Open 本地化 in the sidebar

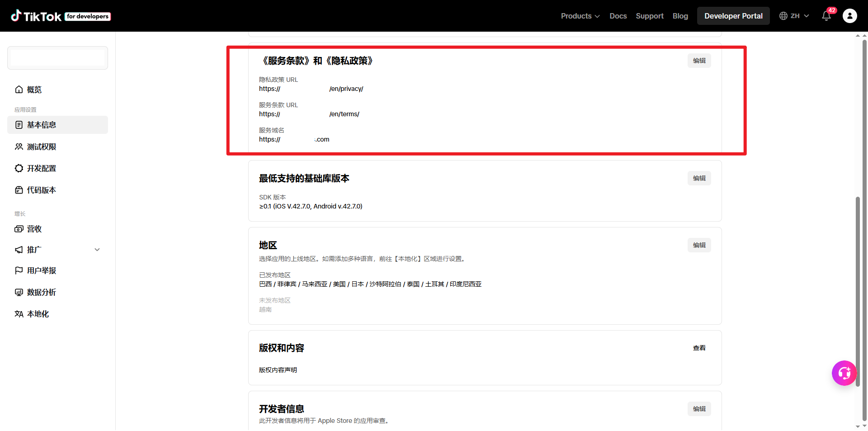pos(57,314)
